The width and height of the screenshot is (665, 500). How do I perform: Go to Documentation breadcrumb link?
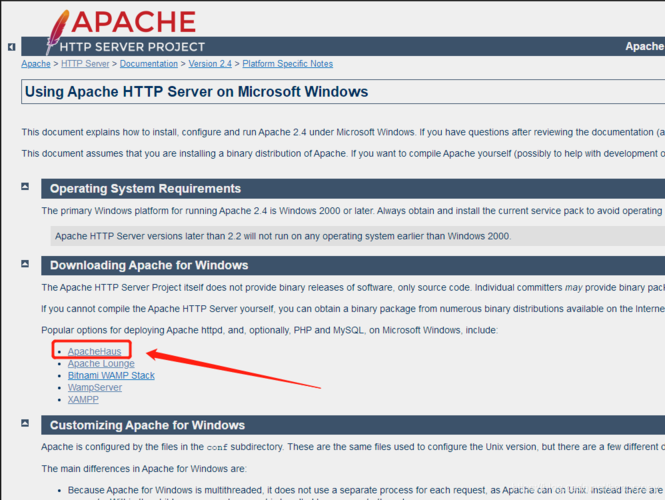coord(149,64)
